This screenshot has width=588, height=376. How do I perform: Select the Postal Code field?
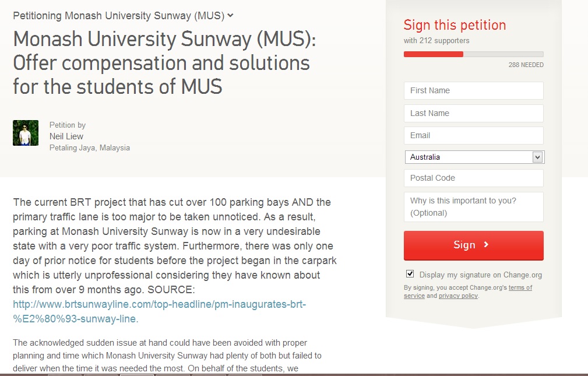tap(474, 178)
